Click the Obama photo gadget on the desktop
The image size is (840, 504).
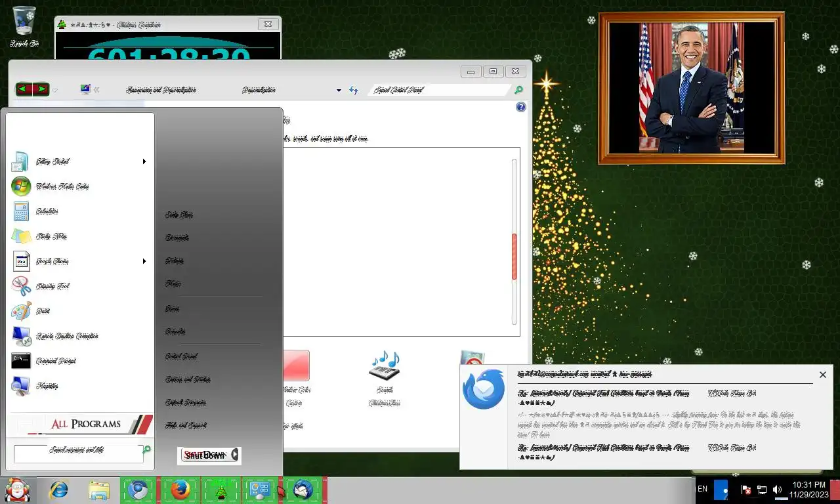click(692, 88)
